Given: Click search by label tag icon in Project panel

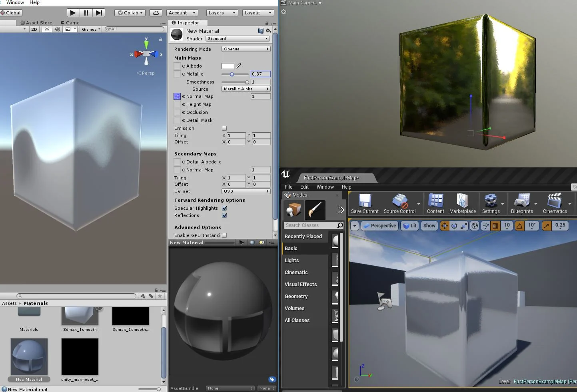Looking at the screenshot, I should tap(151, 296).
